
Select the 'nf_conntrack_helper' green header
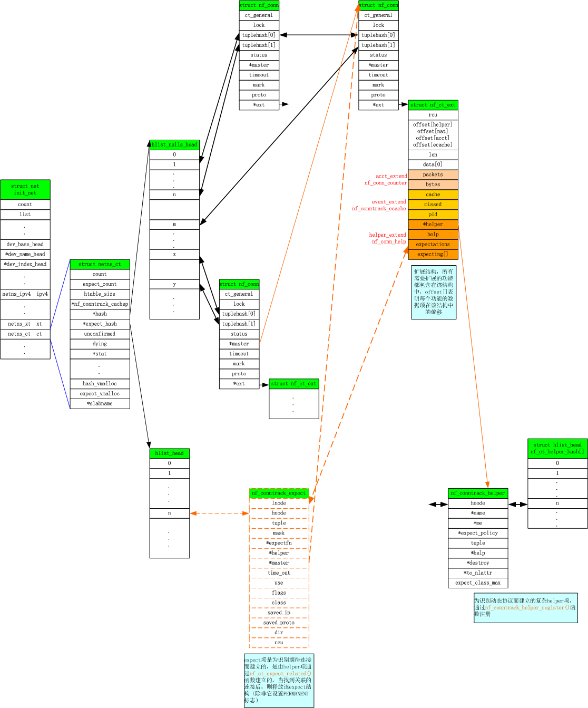[x=478, y=493]
